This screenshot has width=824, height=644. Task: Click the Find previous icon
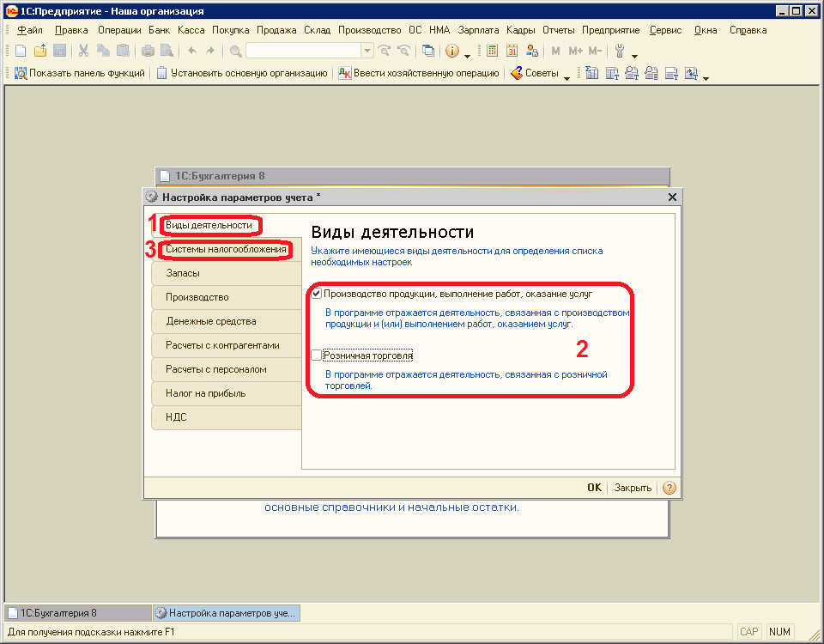click(x=403, y=51)
